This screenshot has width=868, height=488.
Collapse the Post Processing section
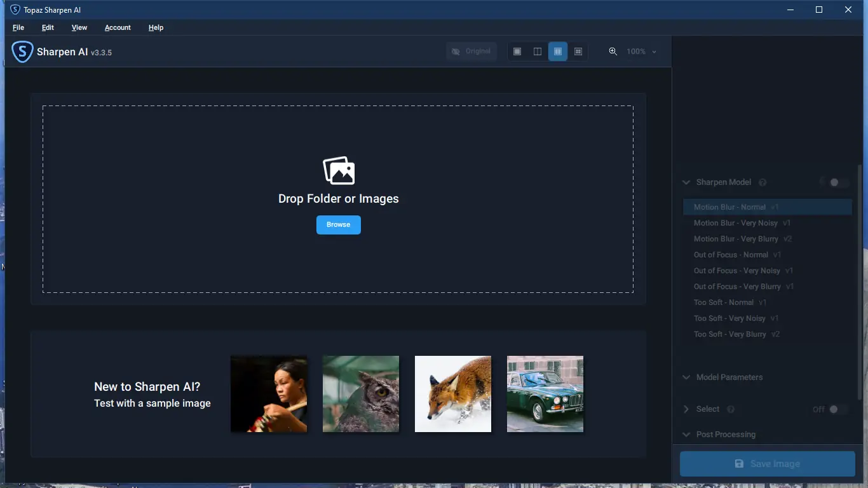click(686, 435)
